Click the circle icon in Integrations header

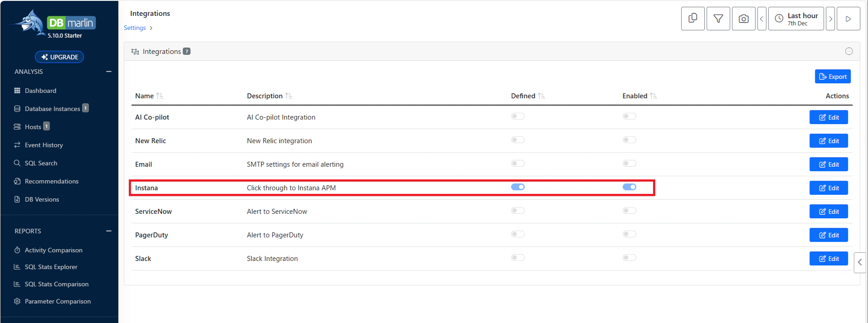click(x=849, y=51)
